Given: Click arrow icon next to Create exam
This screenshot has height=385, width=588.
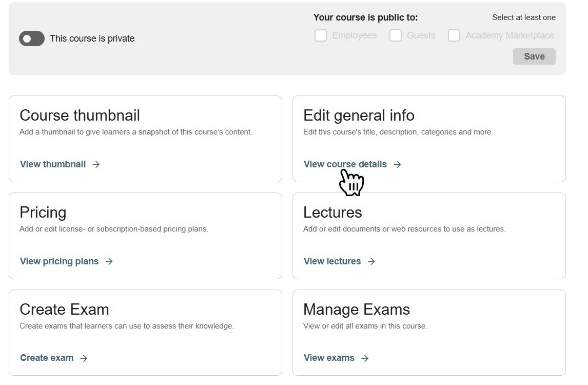Looking at the screenshot, I should 84,358.
